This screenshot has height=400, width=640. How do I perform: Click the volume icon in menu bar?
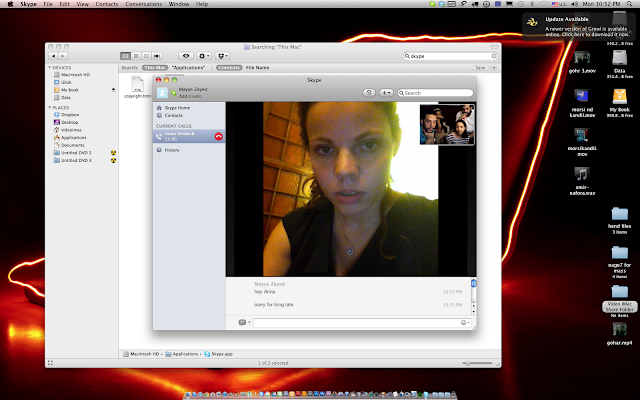[x=575, y=4]
